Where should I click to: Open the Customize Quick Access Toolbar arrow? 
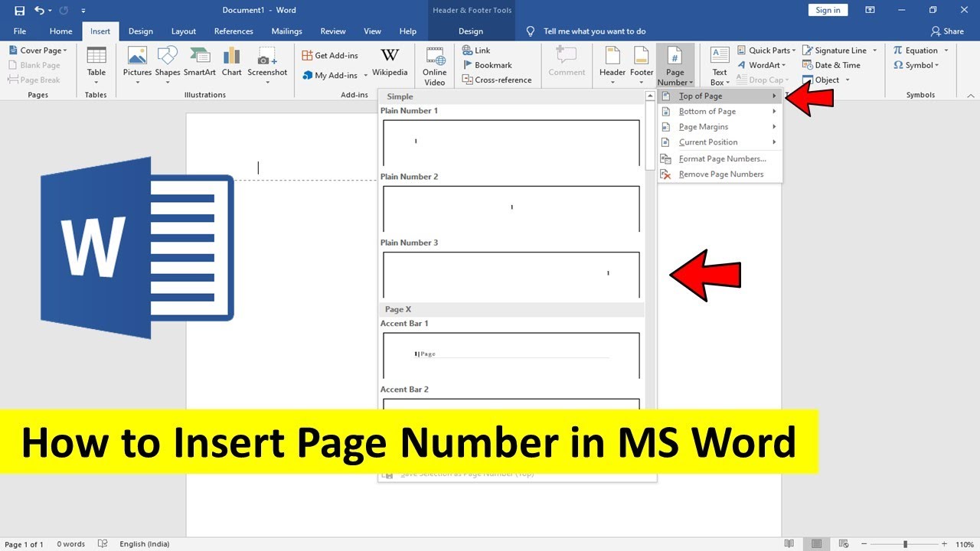83,11
